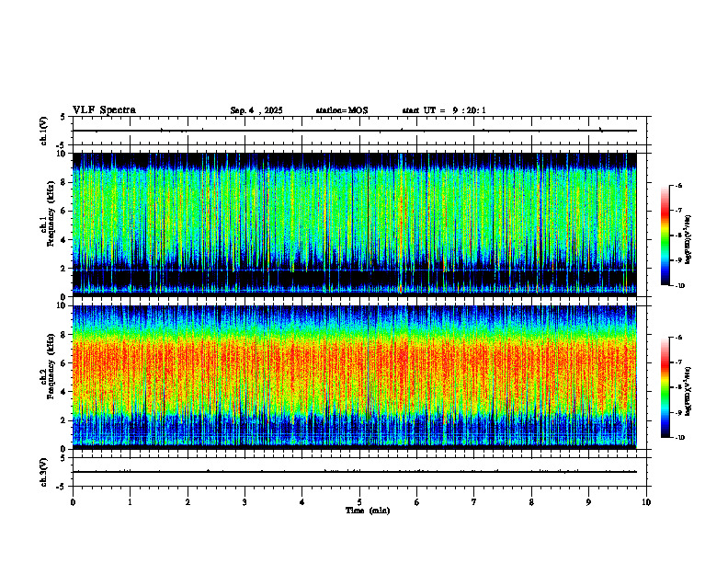Click the "station=MOS" header label
Viewport: 728px width, 563px height.
(x=342, y=110)
